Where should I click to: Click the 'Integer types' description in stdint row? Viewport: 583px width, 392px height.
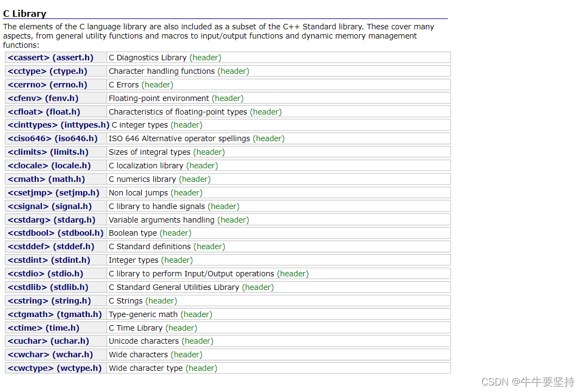pos(134,260)
